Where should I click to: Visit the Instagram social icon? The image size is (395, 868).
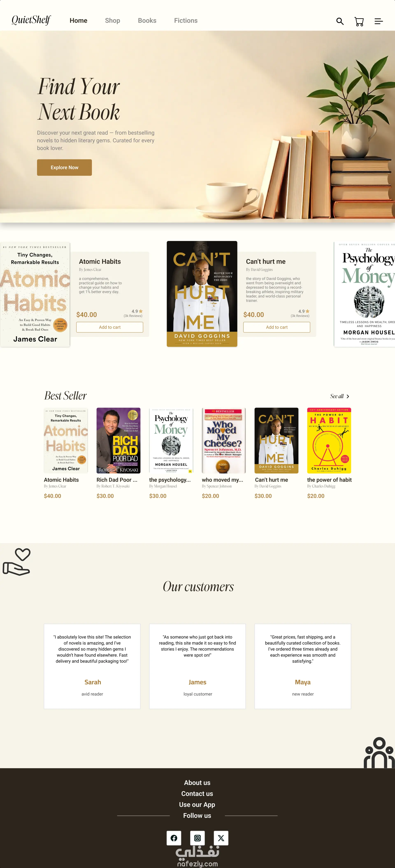[x=197, y=838]
